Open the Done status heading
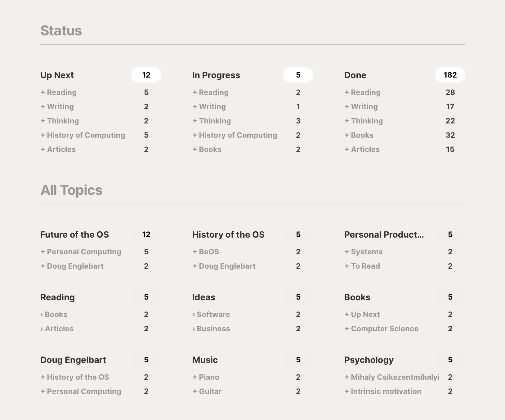The image size is (505, 420). point(355,75)
